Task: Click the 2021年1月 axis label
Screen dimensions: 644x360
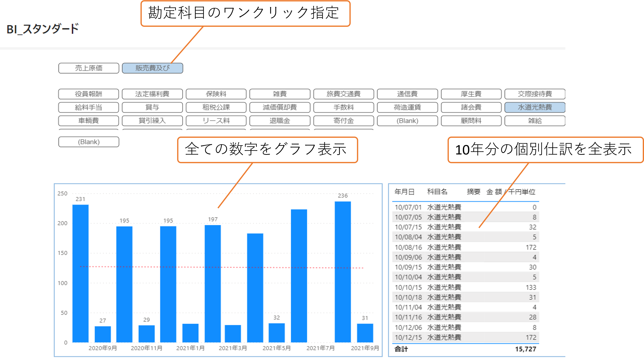Action: 190,348
